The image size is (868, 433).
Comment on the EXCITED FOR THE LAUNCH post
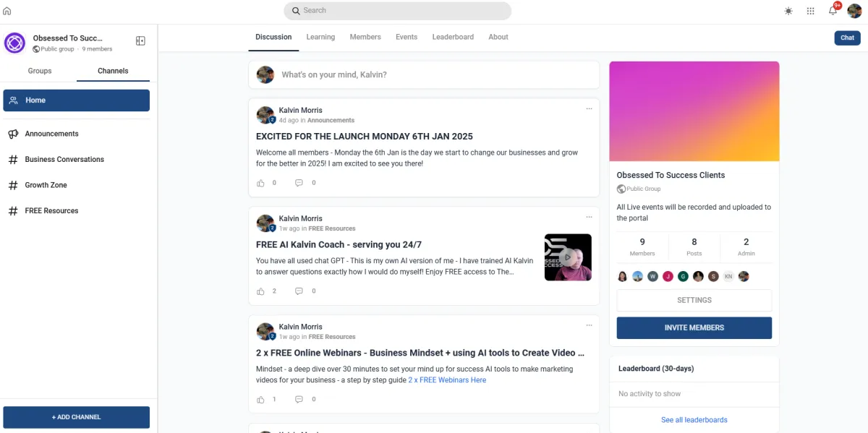tap(299, 183)
